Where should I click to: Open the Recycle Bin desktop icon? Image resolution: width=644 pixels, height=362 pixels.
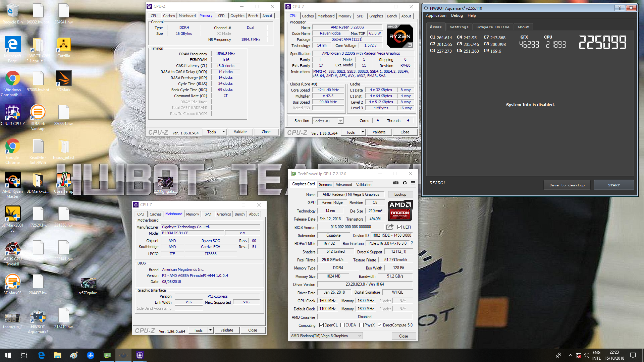click(x=12, y=14)
